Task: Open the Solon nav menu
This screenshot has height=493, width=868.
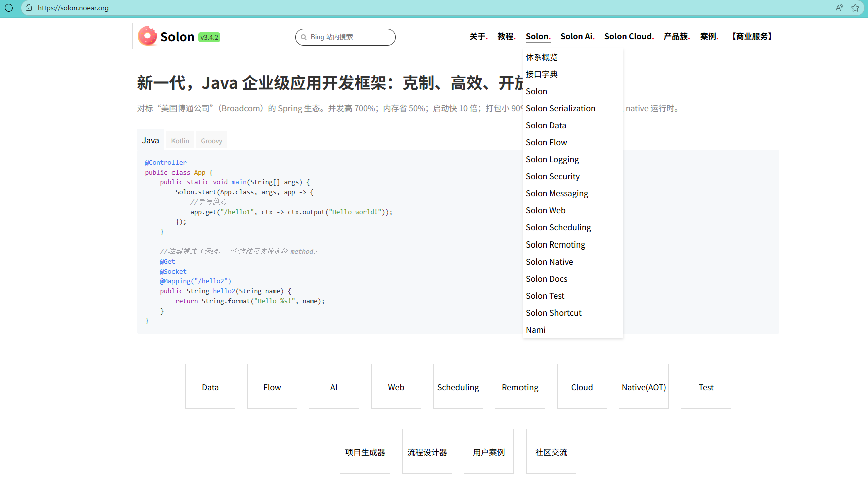Action: 538,36
